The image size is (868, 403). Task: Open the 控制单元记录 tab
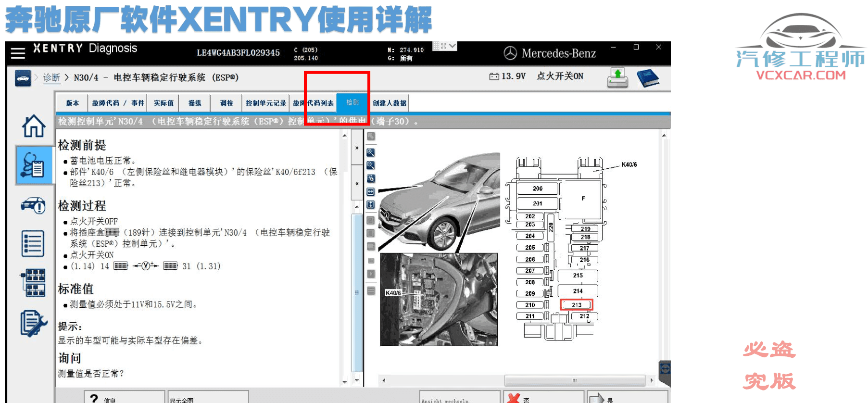click(x=266, y=103)
